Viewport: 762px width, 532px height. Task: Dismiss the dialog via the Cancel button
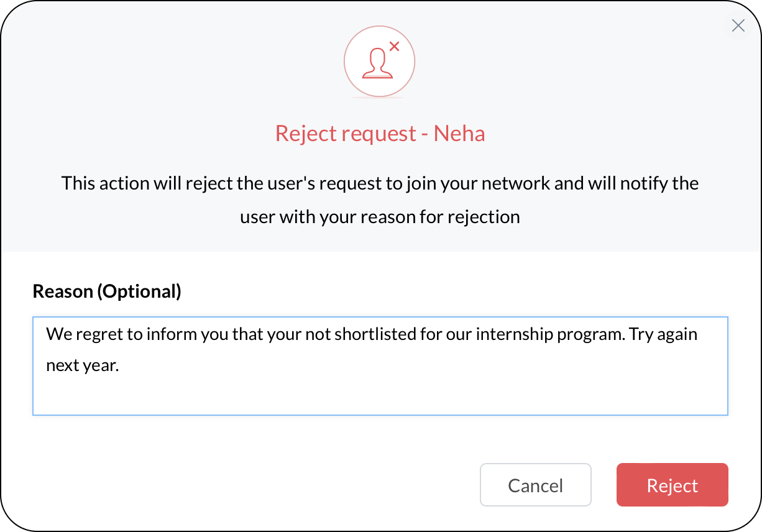[535, 485]
